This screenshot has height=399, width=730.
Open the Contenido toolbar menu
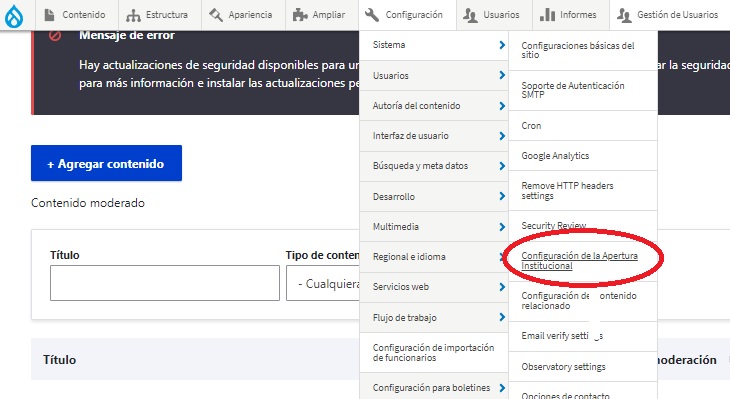click(77, 15)
